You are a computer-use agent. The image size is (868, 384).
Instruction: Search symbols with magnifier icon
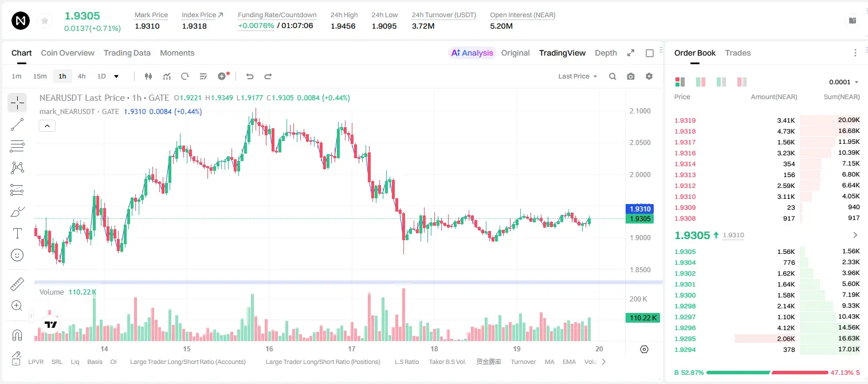[x=612, y=76]
